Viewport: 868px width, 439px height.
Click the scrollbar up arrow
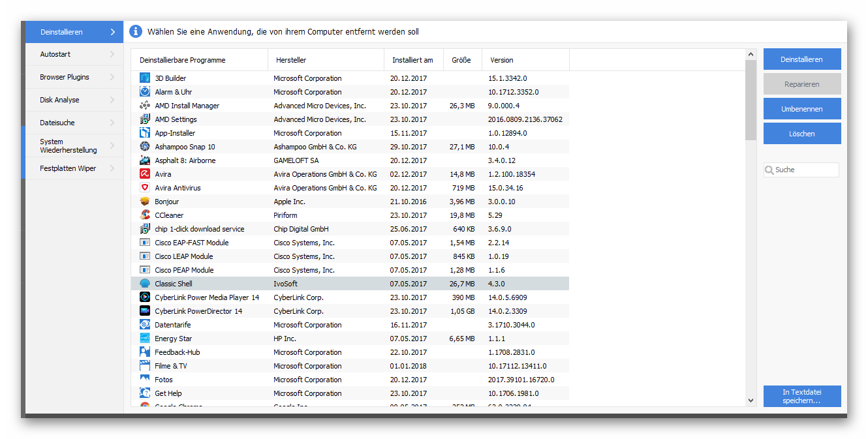point(751,54)
